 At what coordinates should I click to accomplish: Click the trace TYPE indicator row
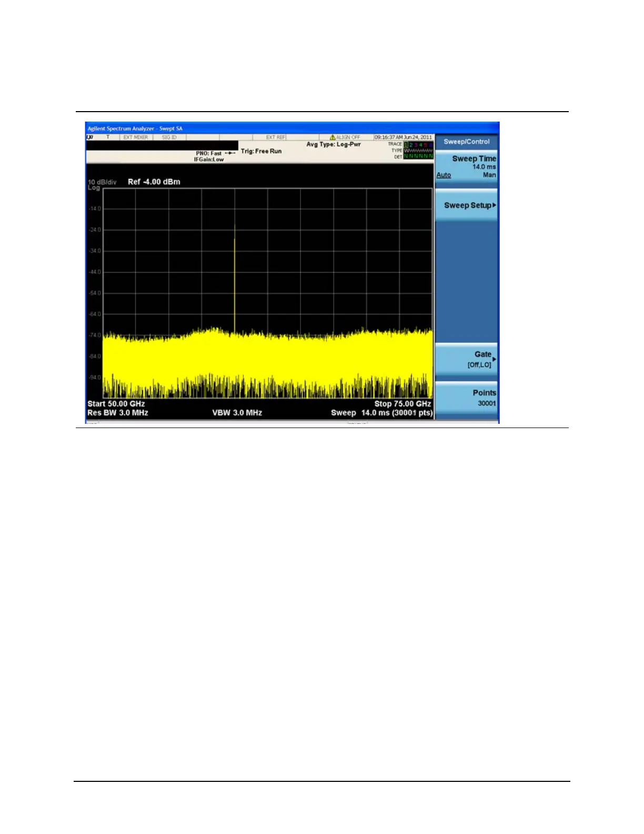(418, 151)
